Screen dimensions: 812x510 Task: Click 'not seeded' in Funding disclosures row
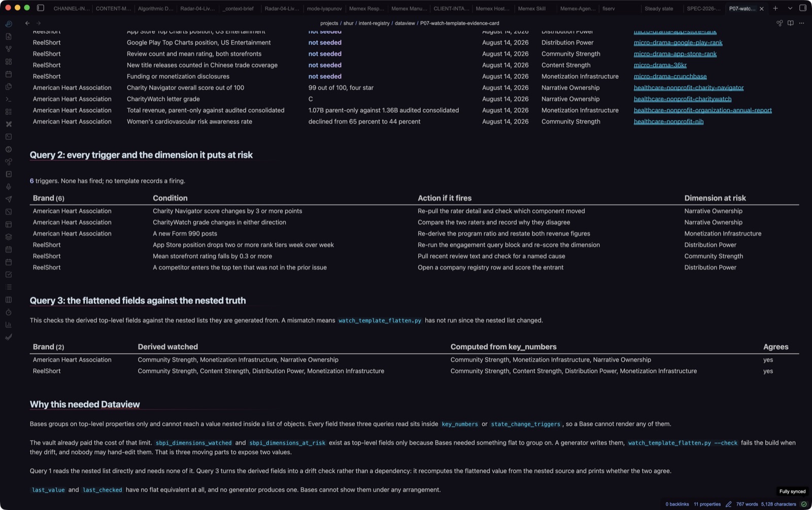325,76
